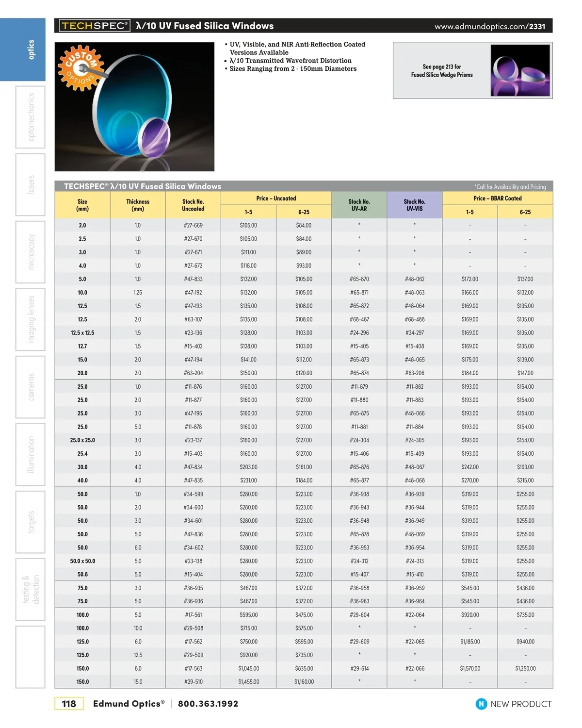
Task: Open the illumination side tab
Action: click(x=31, y=454)
